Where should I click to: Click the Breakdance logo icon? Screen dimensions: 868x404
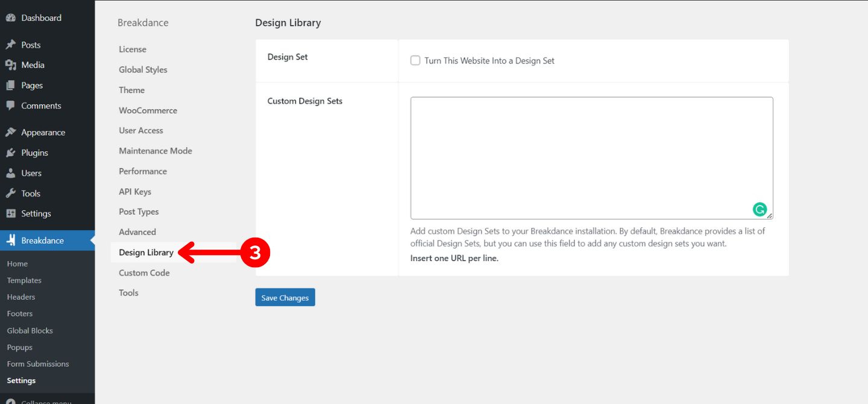[11, 240]
